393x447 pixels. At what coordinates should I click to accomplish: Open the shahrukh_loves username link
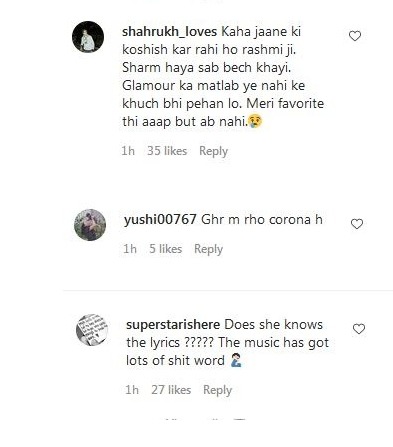[x=169, y=32]
